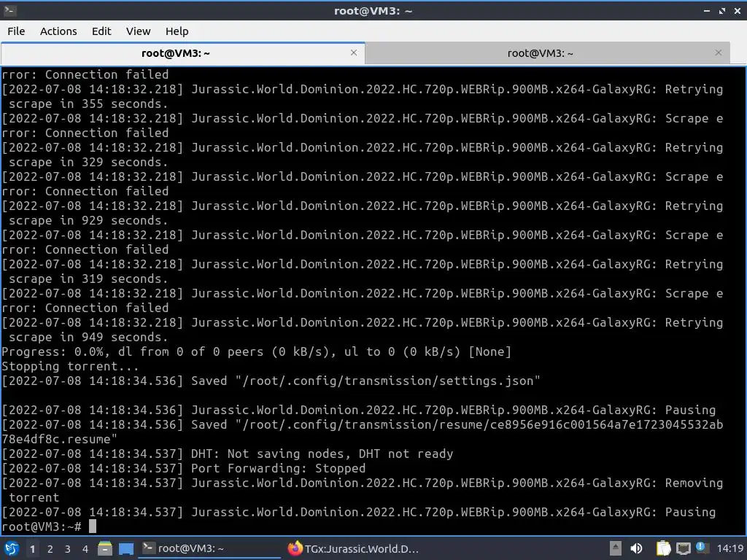Close the second terminal tab
The height and width of the screenshot is (560, 747).
pyautogui.click(x=719, y=52)
